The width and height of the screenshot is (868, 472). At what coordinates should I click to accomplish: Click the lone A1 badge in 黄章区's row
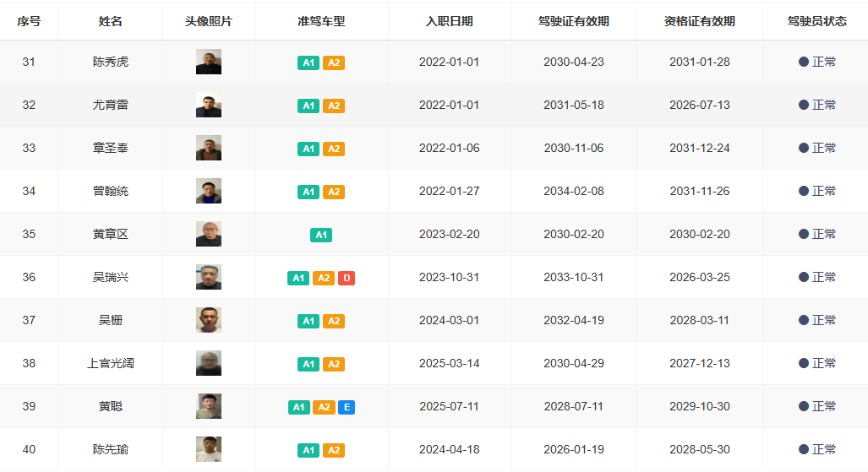pyautogui.click(x=321, y=235)
